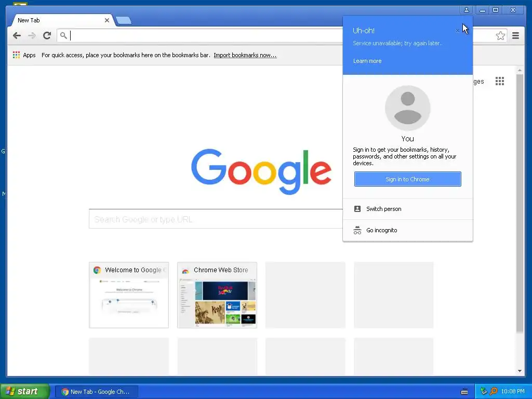Click the page scrollbar down arrow
Viewport: 532px width, 399px height.
(520, 371)
